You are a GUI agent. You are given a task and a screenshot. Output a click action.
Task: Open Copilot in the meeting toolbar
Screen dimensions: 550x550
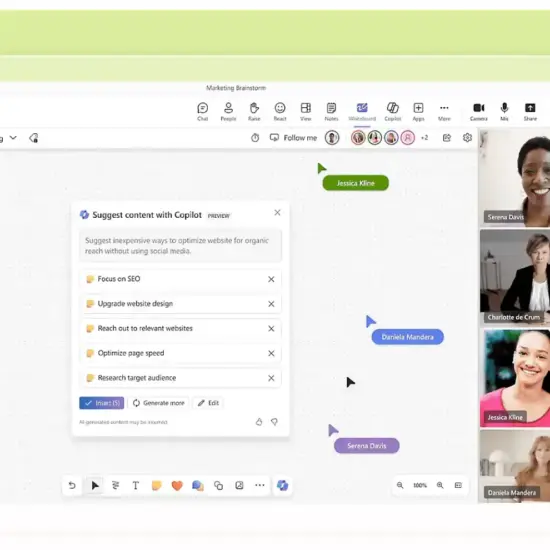click(393, 112)
